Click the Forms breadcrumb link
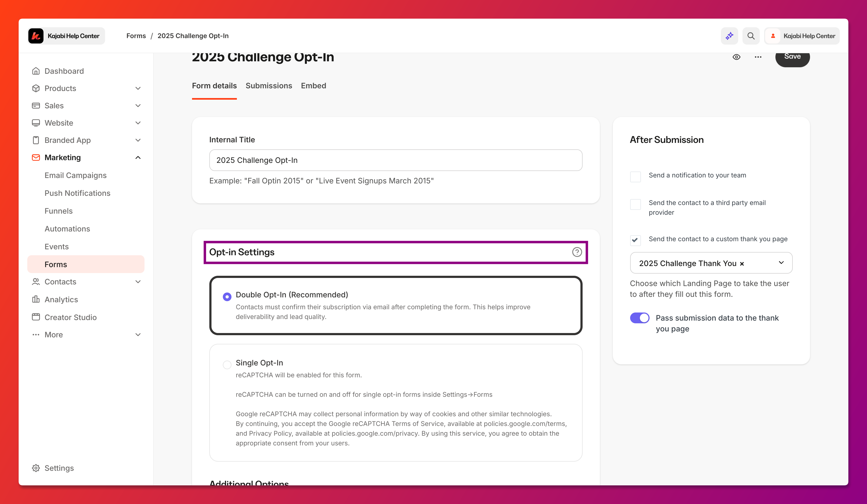 point(136,36)
